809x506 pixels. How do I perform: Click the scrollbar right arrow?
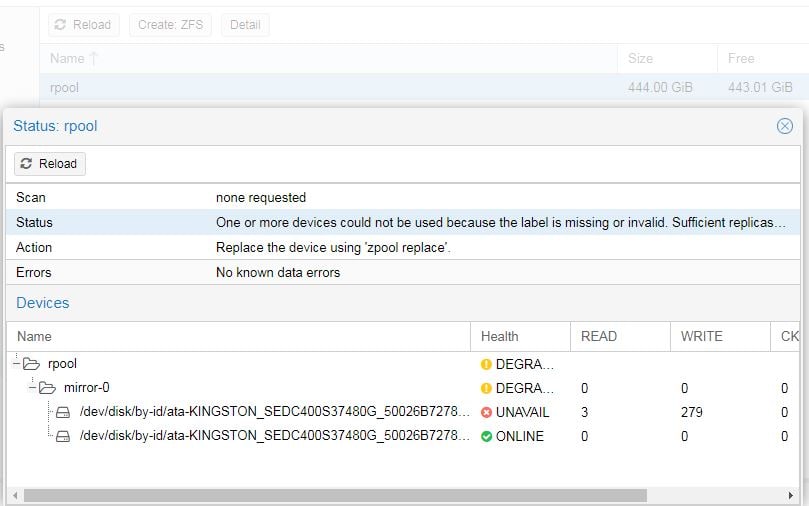click(x=791, y=496)
